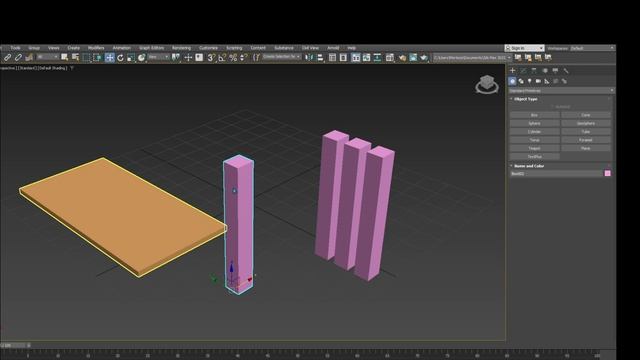Open the Create Selection Set dropdown

282,57
